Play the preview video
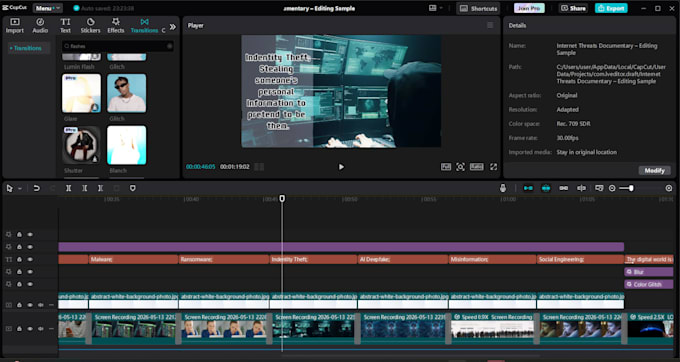Image resolution: width=680 pixels, height=362 pixels. pos(341,167)
